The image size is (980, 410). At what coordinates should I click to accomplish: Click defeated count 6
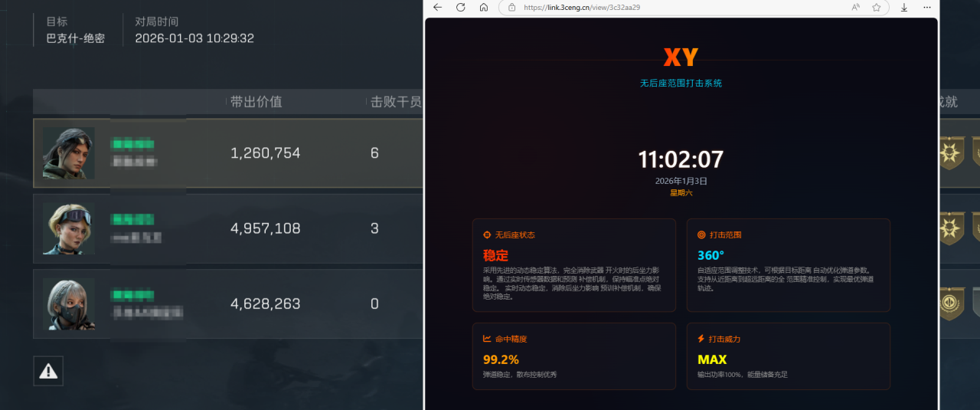pyautogui.click(x=374, y=153)
